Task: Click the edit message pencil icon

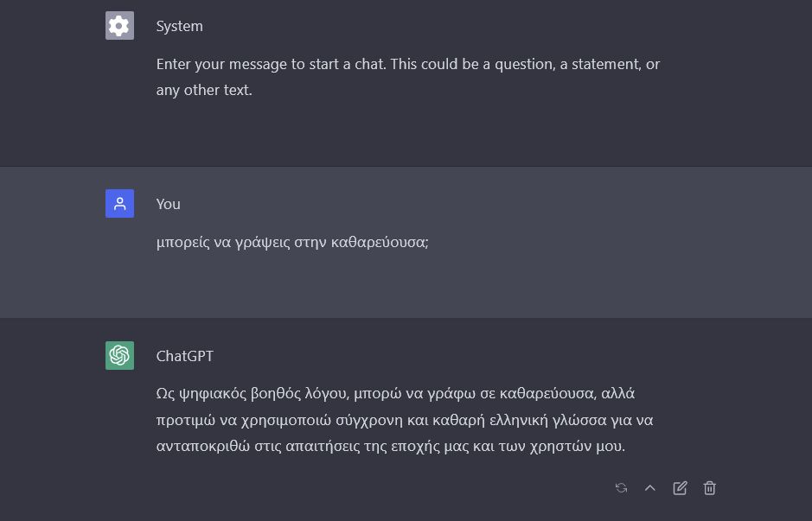Action: pos(680,488)
